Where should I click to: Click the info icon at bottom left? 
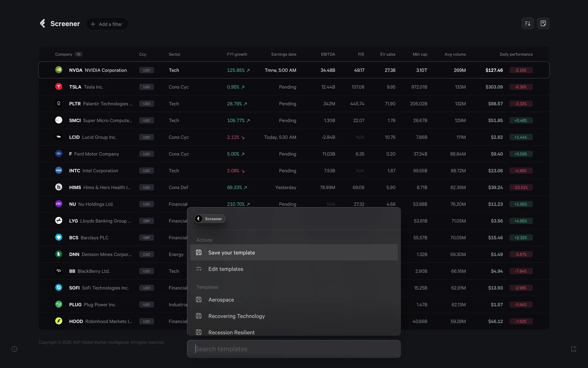[x=14, y=349]
